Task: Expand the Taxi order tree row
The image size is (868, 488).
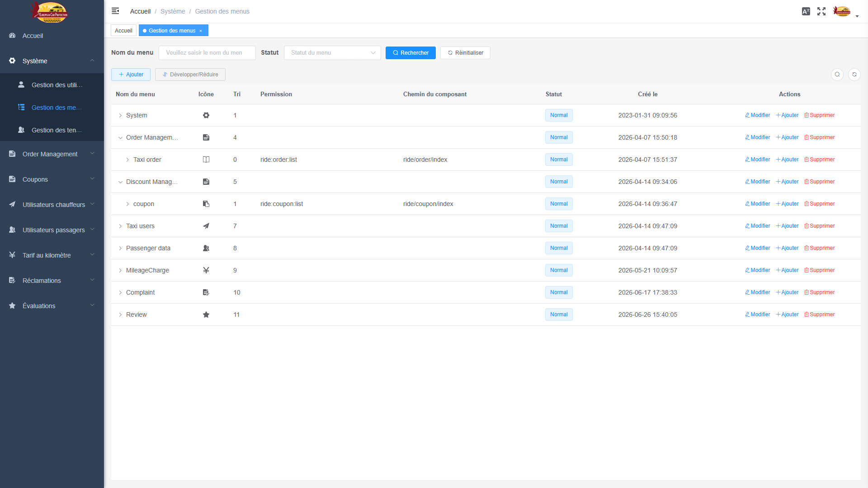Action: (x=127, y=160)
